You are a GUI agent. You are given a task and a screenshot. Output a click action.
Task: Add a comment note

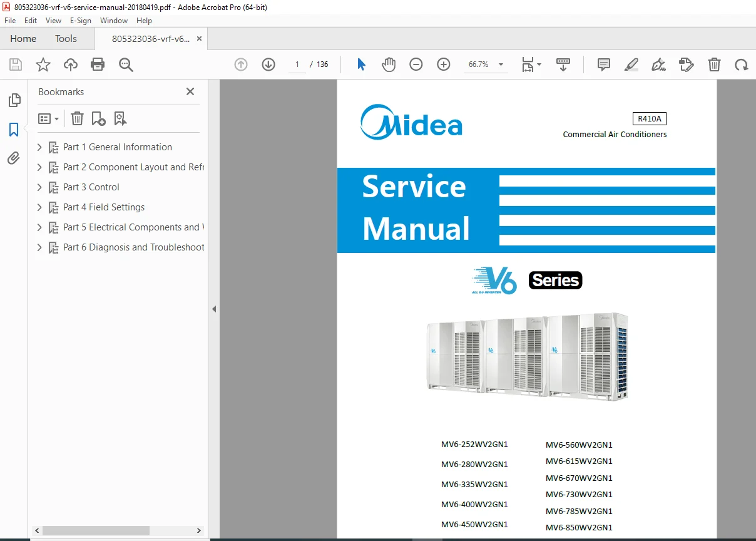click(x=604, y=64)
